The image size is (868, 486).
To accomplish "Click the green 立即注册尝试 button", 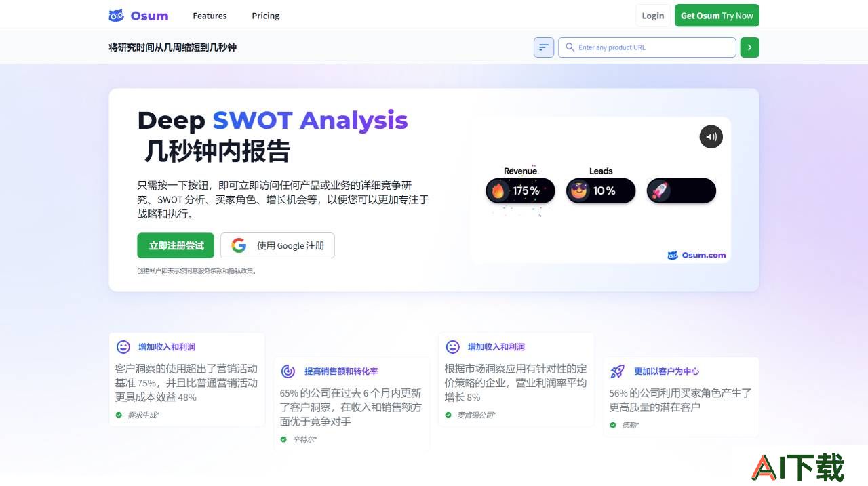I will (x=176, y=245).
